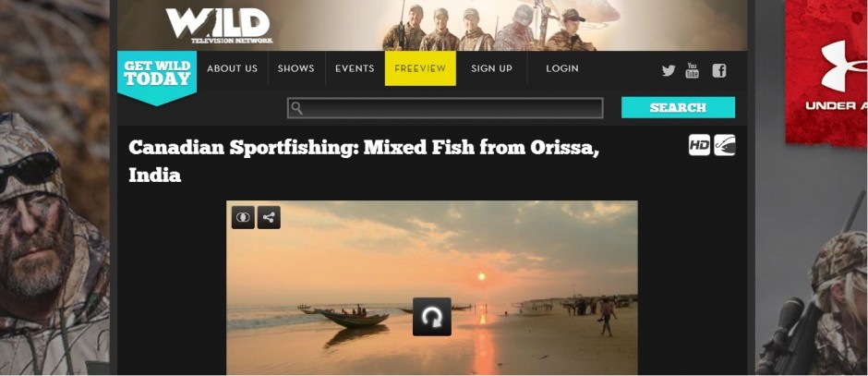Click the HD badge icon
868x376 pixels.
click(x=699, y=144)
